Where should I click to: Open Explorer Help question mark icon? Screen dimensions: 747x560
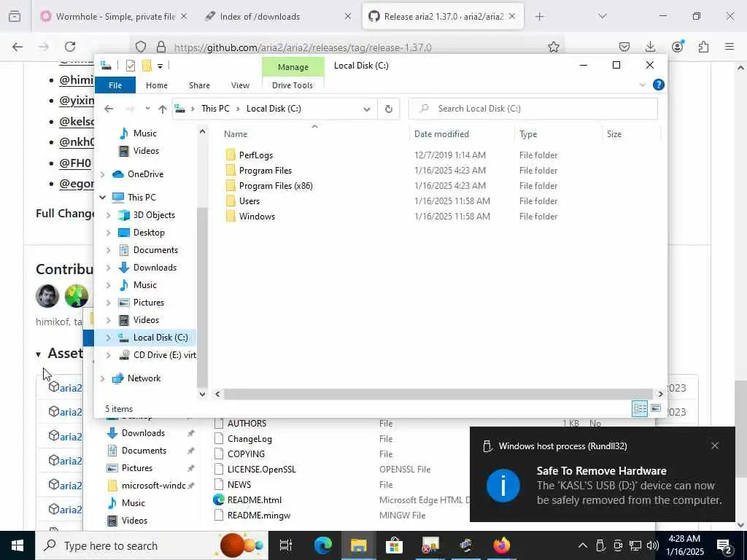coord(659,85)
